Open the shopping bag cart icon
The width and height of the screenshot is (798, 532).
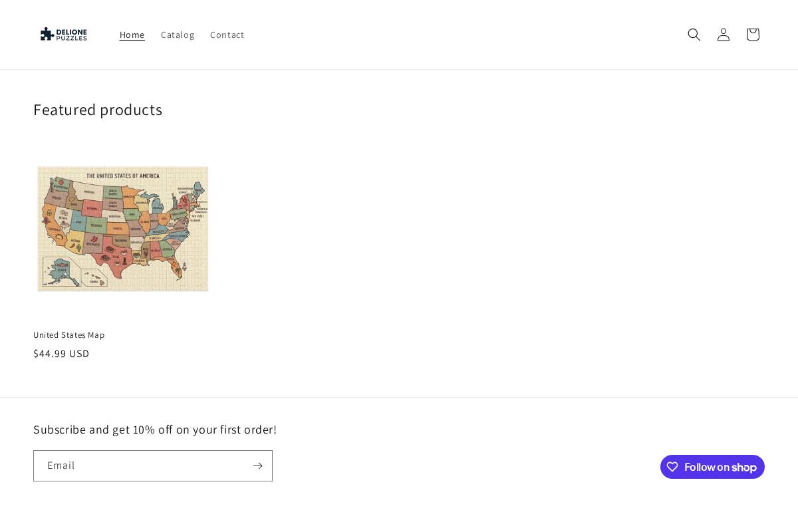click(752, 35)
